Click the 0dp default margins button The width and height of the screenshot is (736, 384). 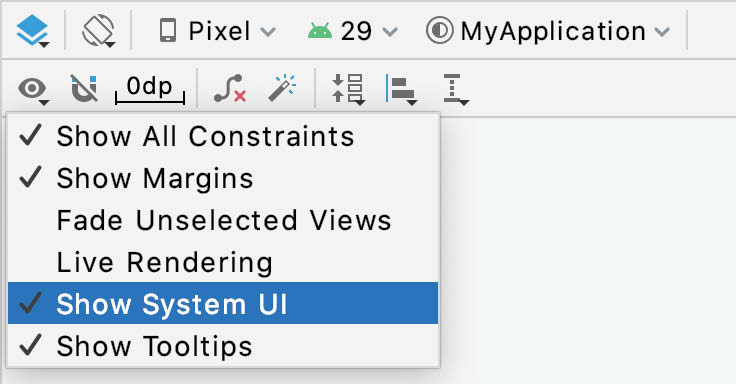click(150, 89)
